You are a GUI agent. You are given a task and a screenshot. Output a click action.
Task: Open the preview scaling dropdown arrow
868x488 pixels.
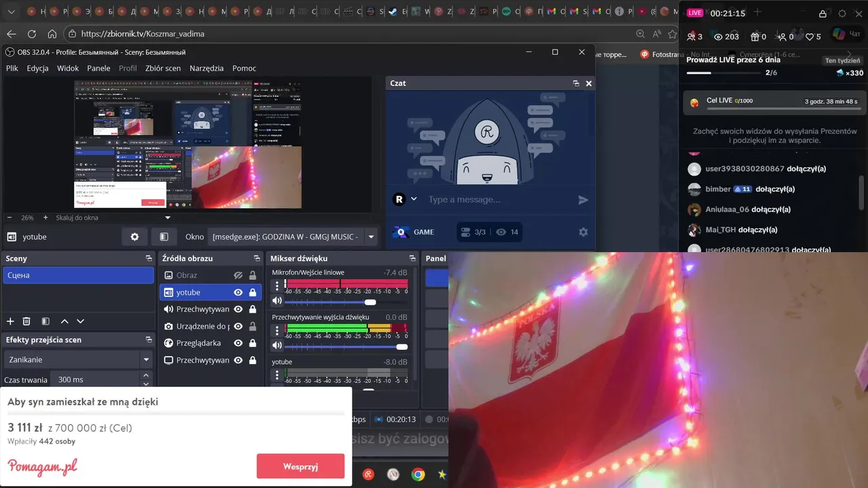pyautogui.click(x=167, y=218)
